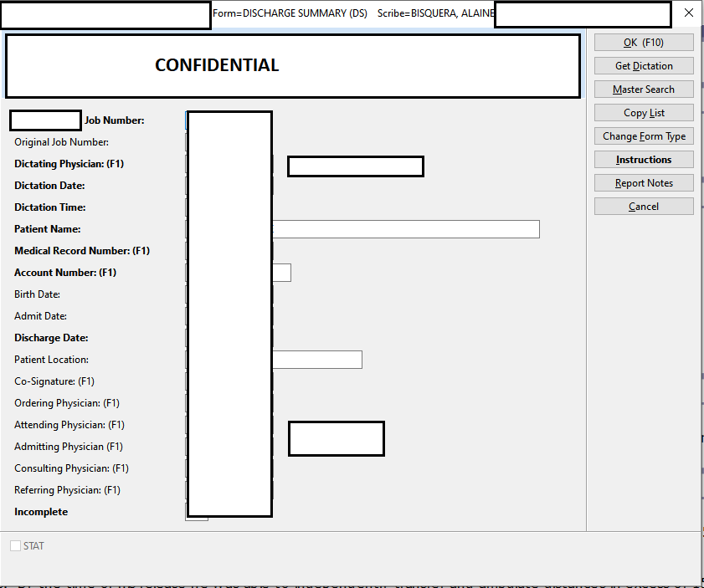704x588 pixels.
Task: Open the Copy List button
Action: [644, 113]
